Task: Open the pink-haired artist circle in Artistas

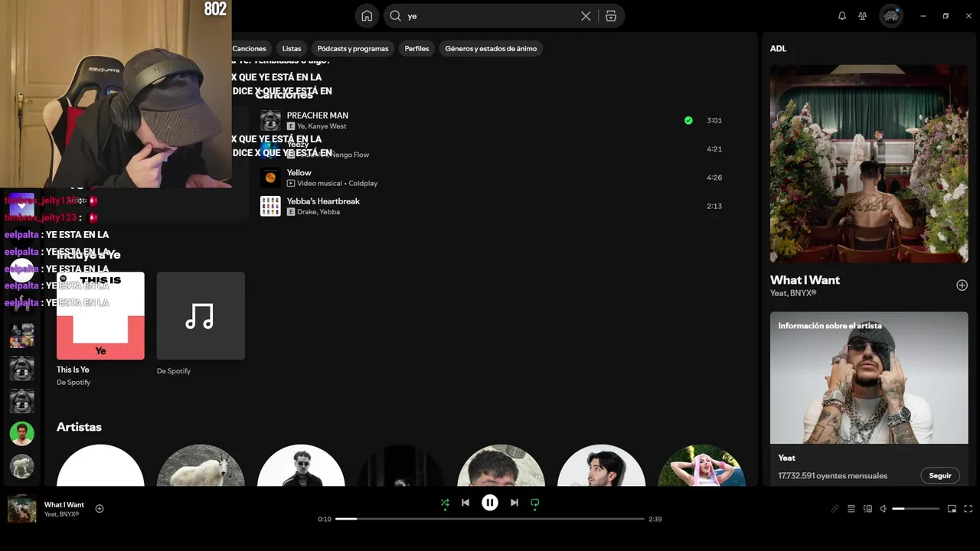Action: tap(702, 465)
